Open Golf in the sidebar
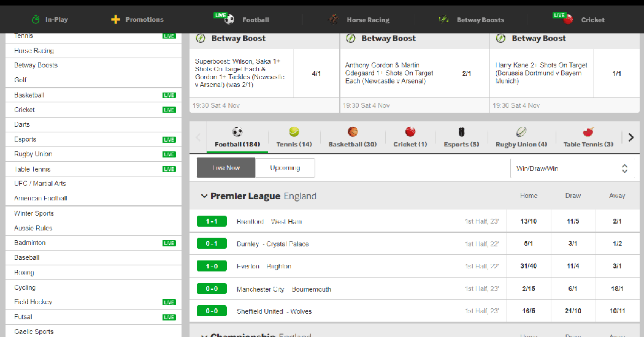 (x=94, y=80)
